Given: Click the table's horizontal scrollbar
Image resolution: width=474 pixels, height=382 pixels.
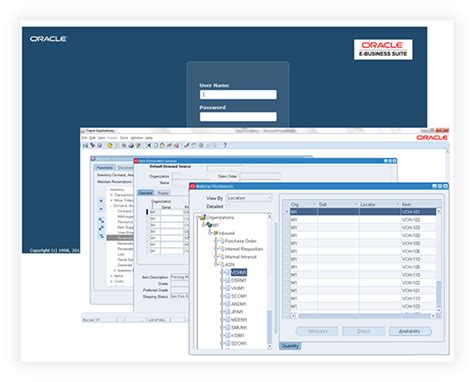Looking at the screenshot, I should click(x=363, y=315).
